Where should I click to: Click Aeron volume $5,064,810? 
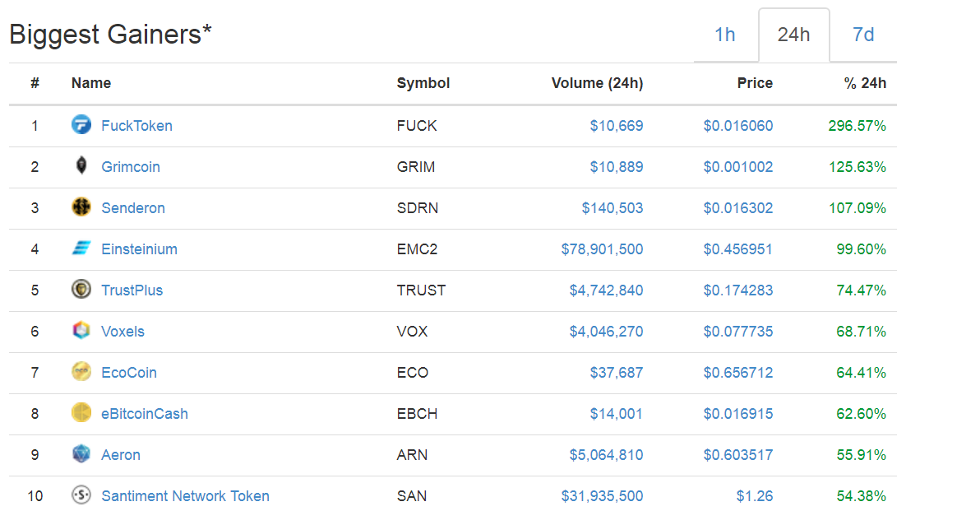pyautogui.click(x=606, y=455)
